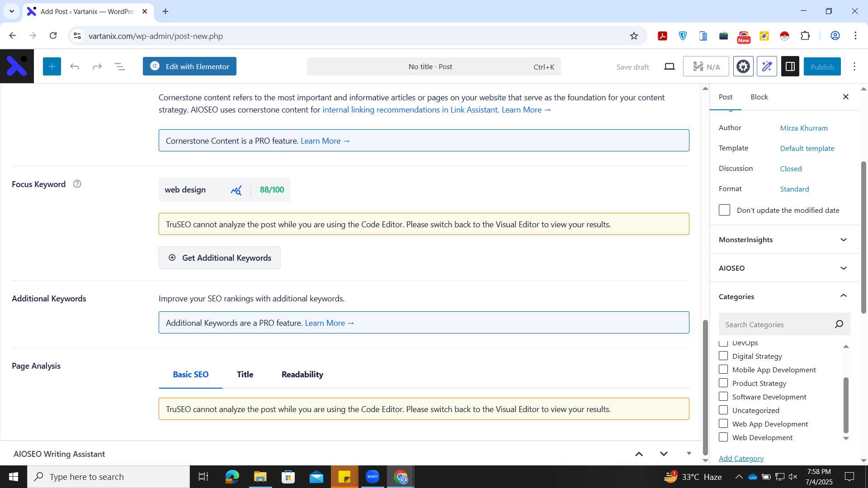Click the N/A SEO score button

click(706, 66)
